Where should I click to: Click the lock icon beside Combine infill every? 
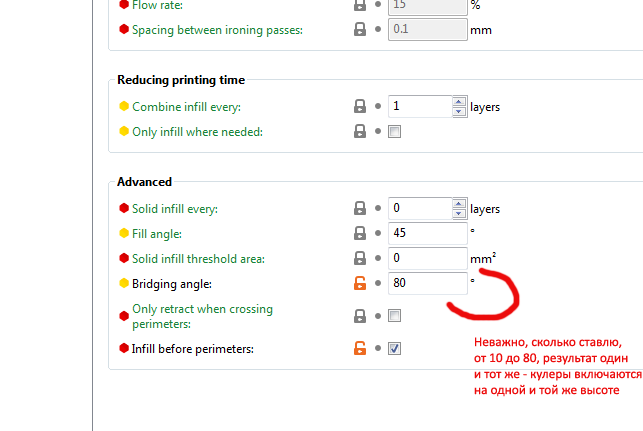click(360, 106)
